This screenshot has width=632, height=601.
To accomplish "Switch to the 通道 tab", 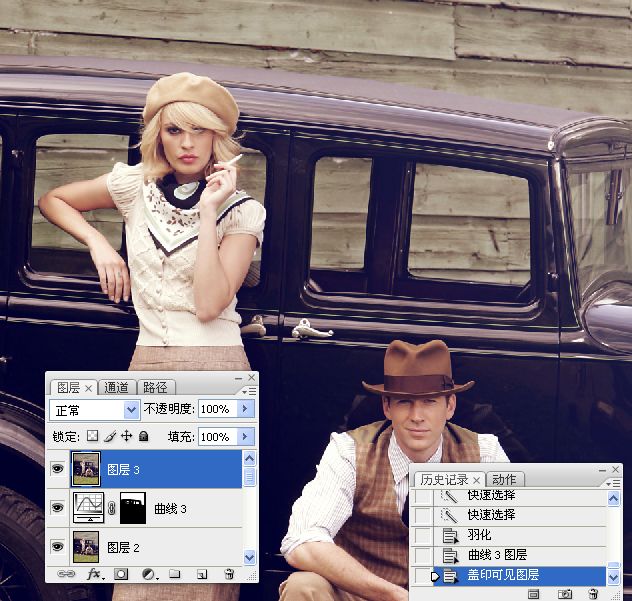I will [x=116, y=388].
